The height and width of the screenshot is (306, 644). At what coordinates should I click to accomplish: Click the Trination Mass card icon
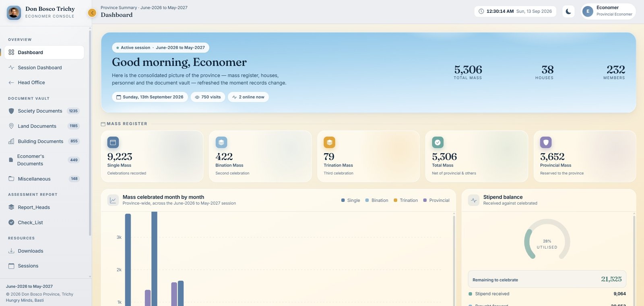click(x=329, y=142)
